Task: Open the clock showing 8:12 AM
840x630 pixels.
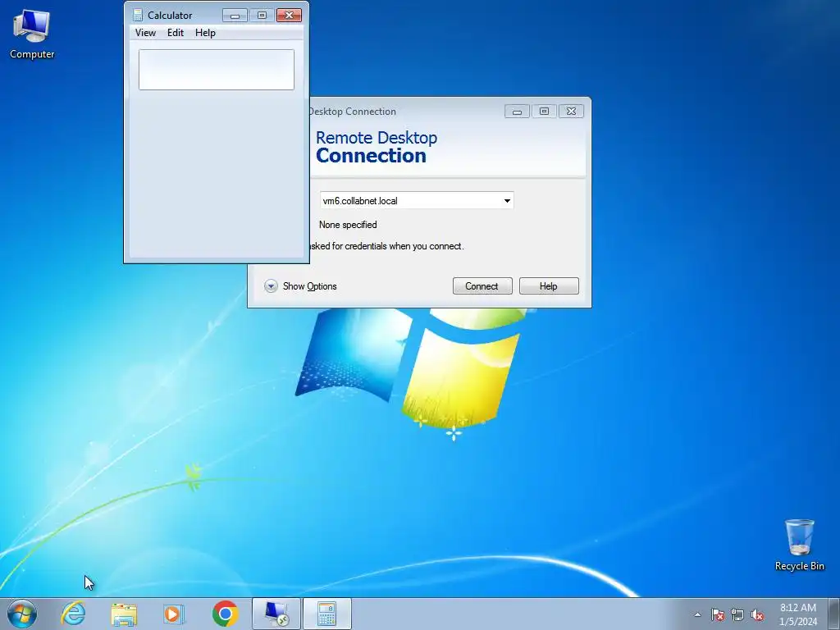Action: (798, 614)
